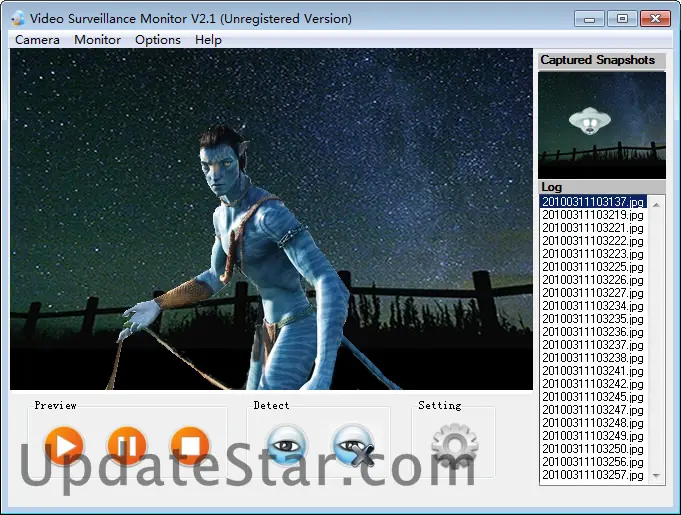
Task: Open settings with the gear icon
Action: [454, 446]
